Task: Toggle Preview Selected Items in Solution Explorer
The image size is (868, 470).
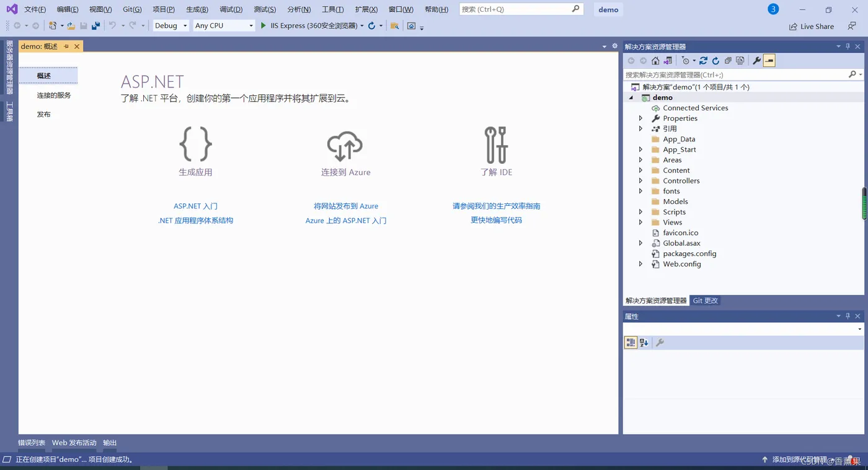Action: coord(769,61)
